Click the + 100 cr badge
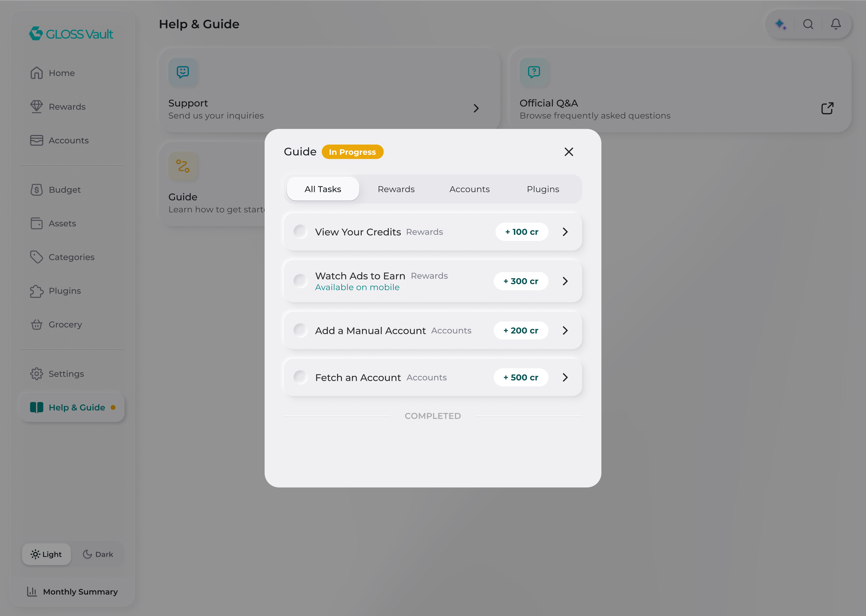Screen dimensions: 866x616 click(522, 232)
